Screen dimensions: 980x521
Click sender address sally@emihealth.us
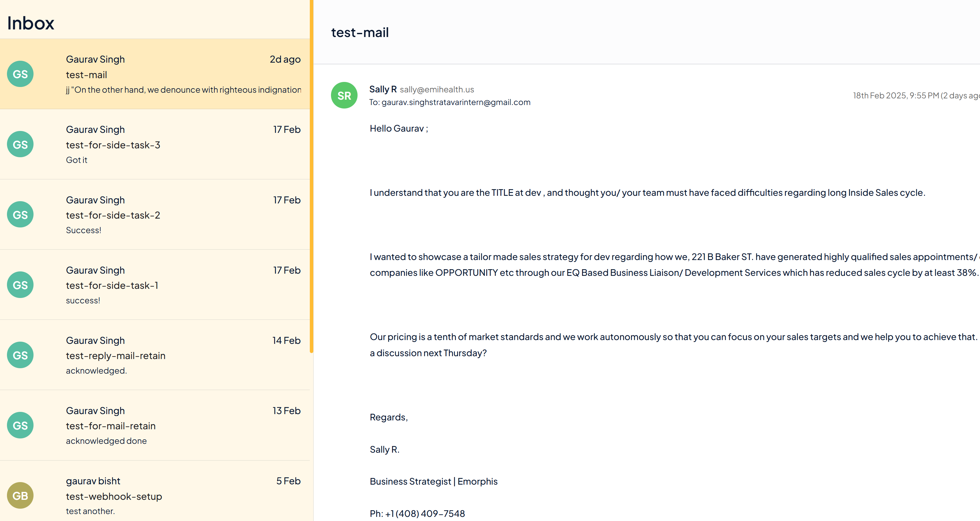coord(437,90)
